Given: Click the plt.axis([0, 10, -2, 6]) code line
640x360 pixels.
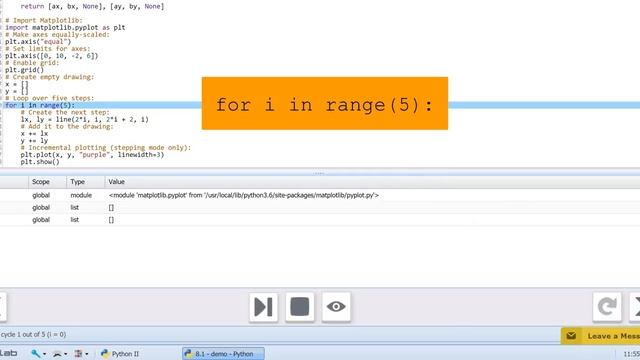Looking at the screenshot, I should point(51,56).
